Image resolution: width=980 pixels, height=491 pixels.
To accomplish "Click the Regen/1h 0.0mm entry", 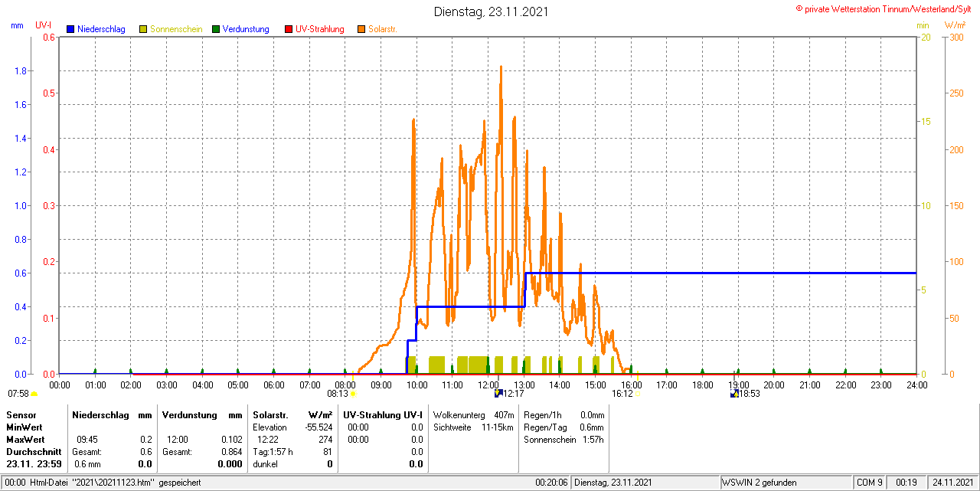I will pyautogui.click(x=564, y=415).
